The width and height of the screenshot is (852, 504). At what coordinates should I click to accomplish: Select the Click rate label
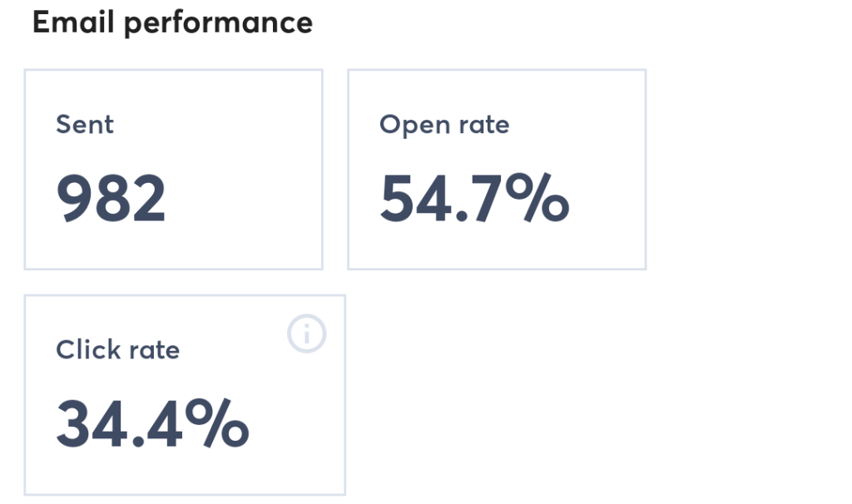[x=118, y=350]
